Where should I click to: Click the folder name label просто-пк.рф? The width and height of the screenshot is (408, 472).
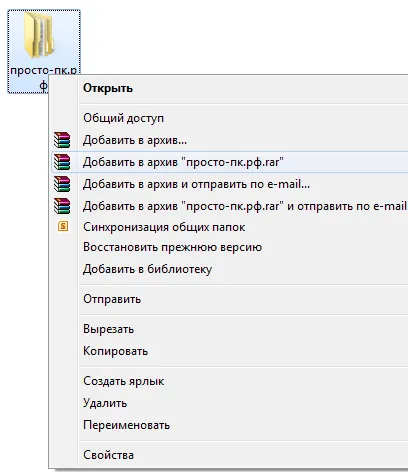[43, 71]
